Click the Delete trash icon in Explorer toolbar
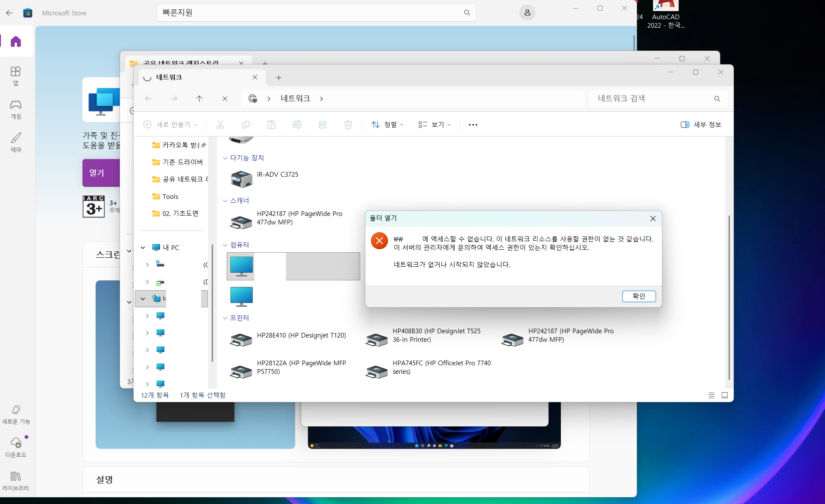Viewport: 825px width, 504px height. [348, 125]
